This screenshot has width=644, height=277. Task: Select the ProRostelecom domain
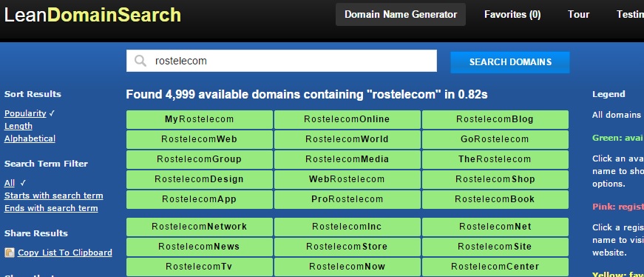(347, 199)
